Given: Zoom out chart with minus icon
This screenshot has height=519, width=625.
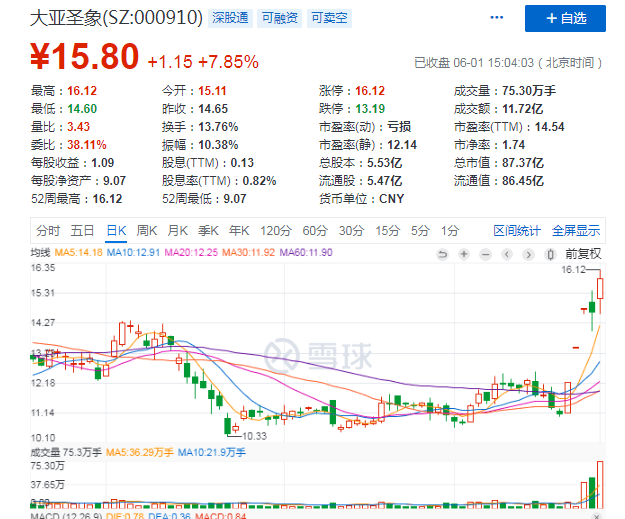Looking at the screenshot, I should 485,254.
